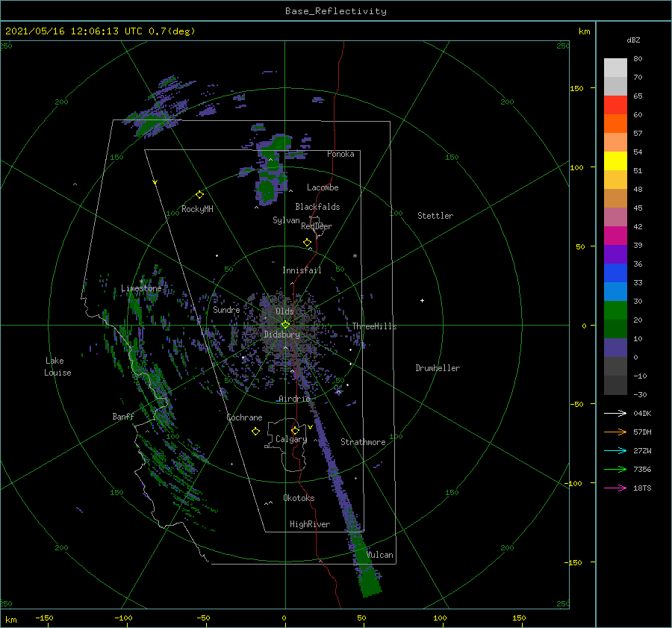Select the Limestone label

[141, 288]
